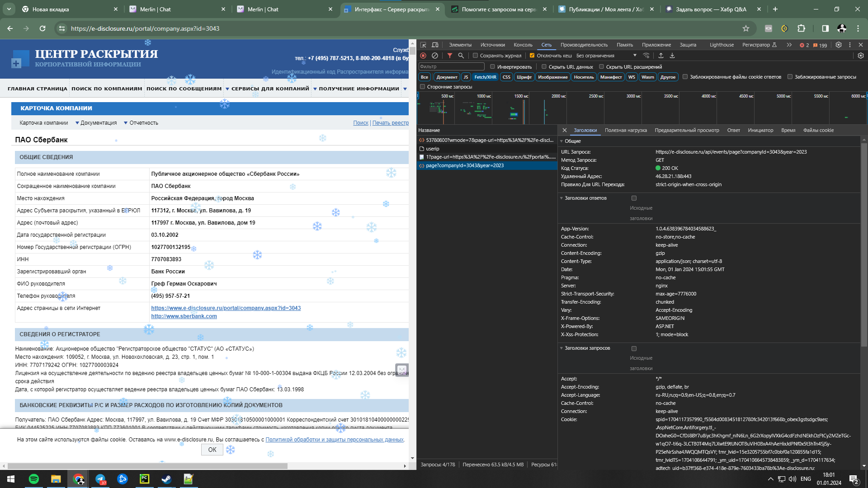Reload the page in Chrome

coord(42,28)
